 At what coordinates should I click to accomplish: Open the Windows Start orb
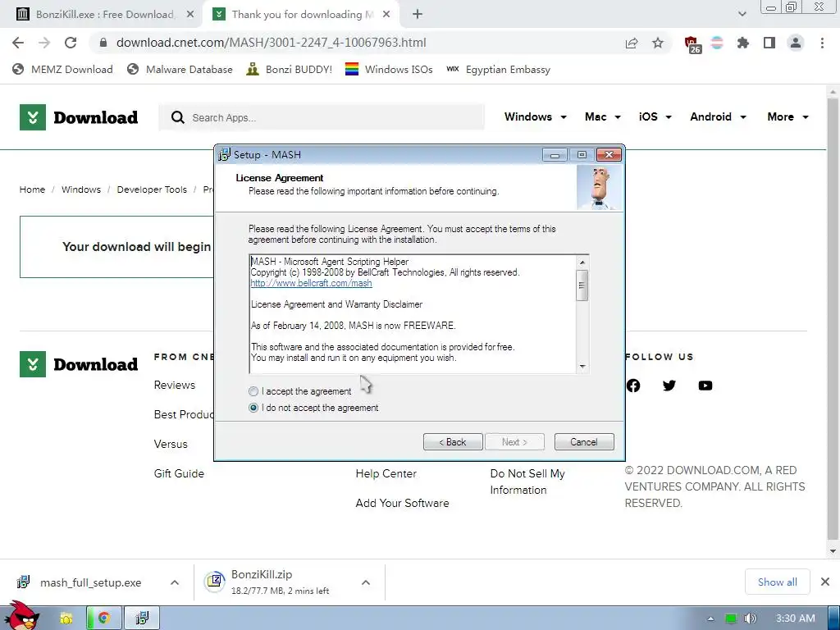tap(21, 616)
